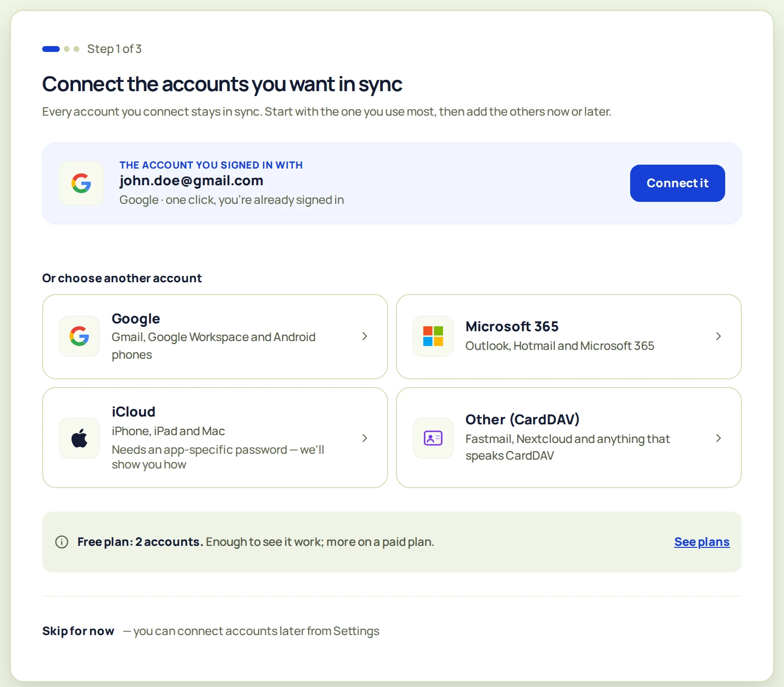The width and height of the screenshot is (784, 687).
Task: Click "Gmail, Google Workspace and Android phones" text
Action: [214, 346]
